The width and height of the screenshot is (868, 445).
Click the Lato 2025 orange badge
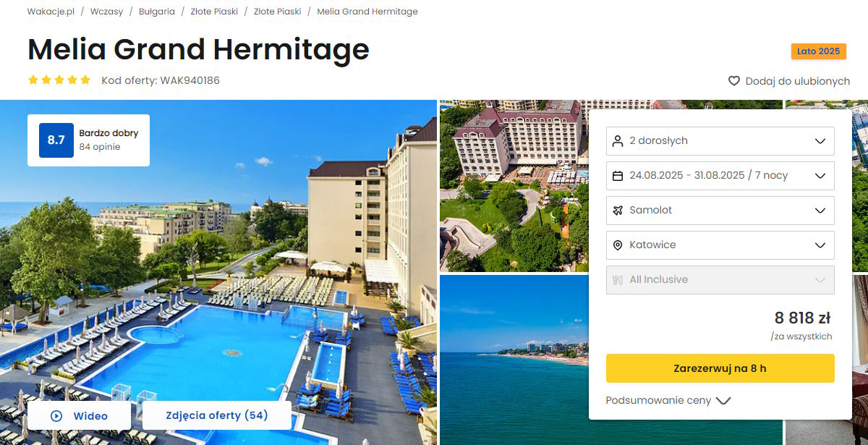point(819,51)
